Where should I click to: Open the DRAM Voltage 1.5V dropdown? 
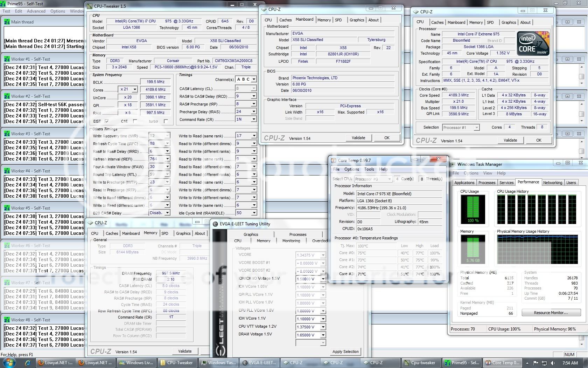323,335
